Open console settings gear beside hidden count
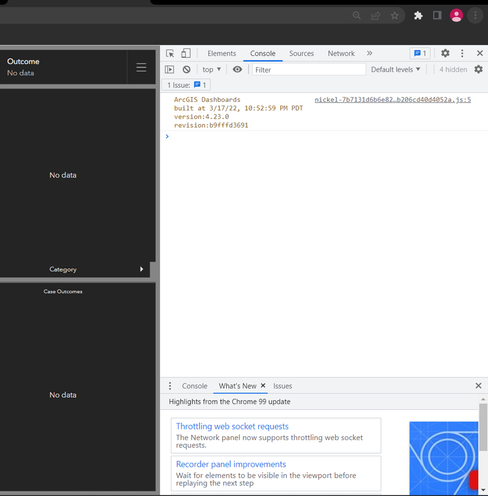This screenshot has height=496, width=488. (x=479, y=69)
